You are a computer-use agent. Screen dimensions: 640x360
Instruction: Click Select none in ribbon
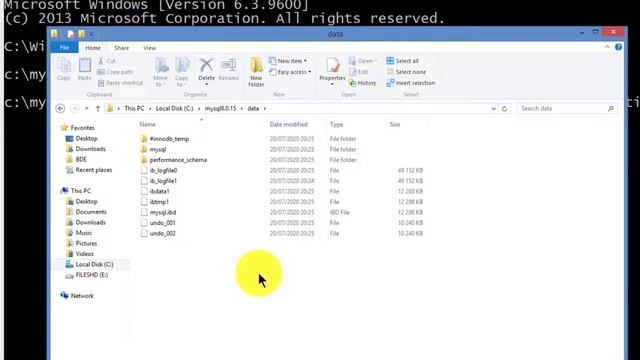point(406,72)
